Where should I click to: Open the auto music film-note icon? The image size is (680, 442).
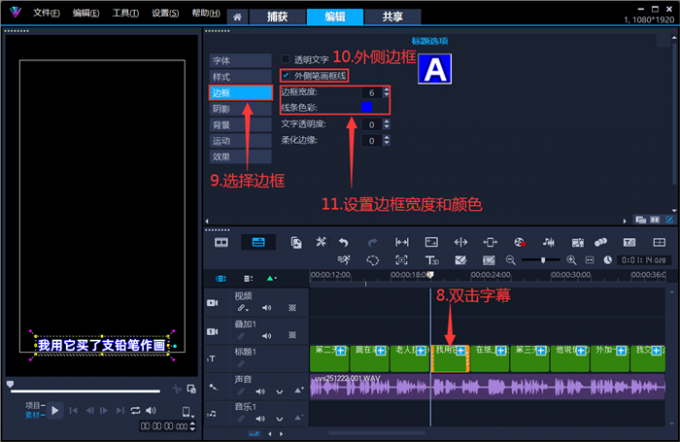click(577, 242)
